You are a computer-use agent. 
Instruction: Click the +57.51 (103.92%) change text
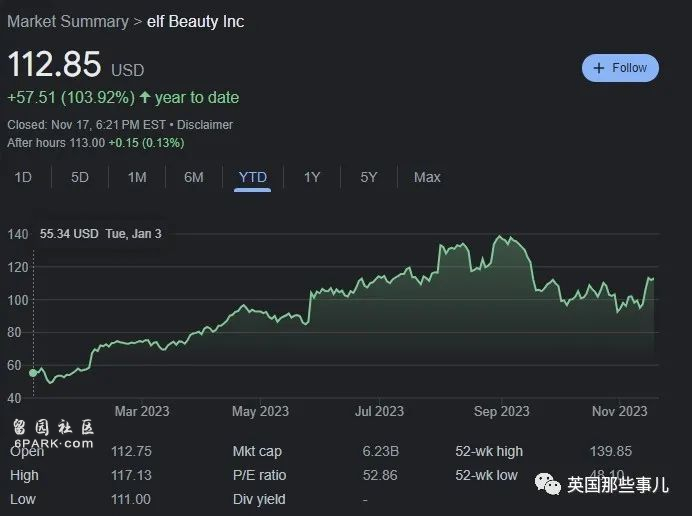(71, 97)
